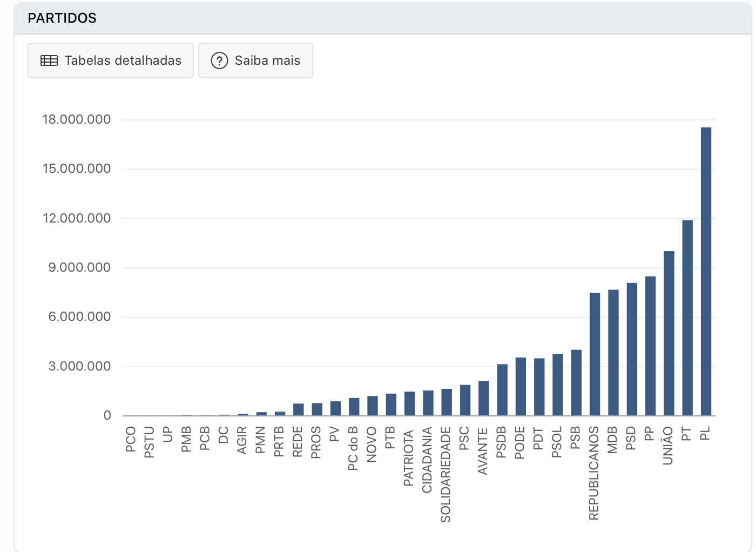Click the PARTIDOS panel header
Screen dimensions: 756x552
382,18
